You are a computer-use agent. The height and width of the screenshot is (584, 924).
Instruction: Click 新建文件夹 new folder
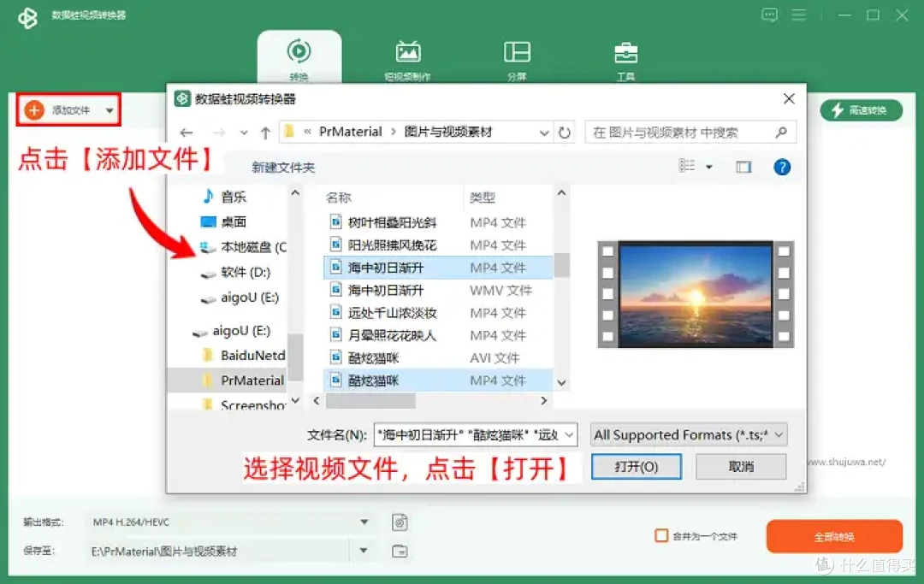(x=283, y=168)
